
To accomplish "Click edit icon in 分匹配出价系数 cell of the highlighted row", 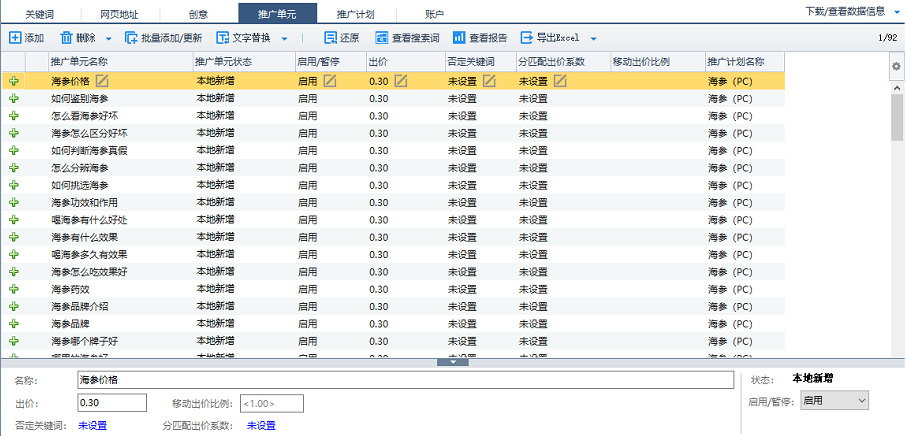I will click(560, 80).
